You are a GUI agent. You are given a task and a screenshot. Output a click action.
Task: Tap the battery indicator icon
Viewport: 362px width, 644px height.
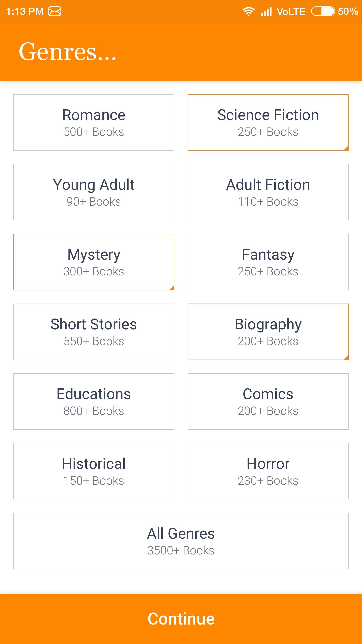(323, 11)
